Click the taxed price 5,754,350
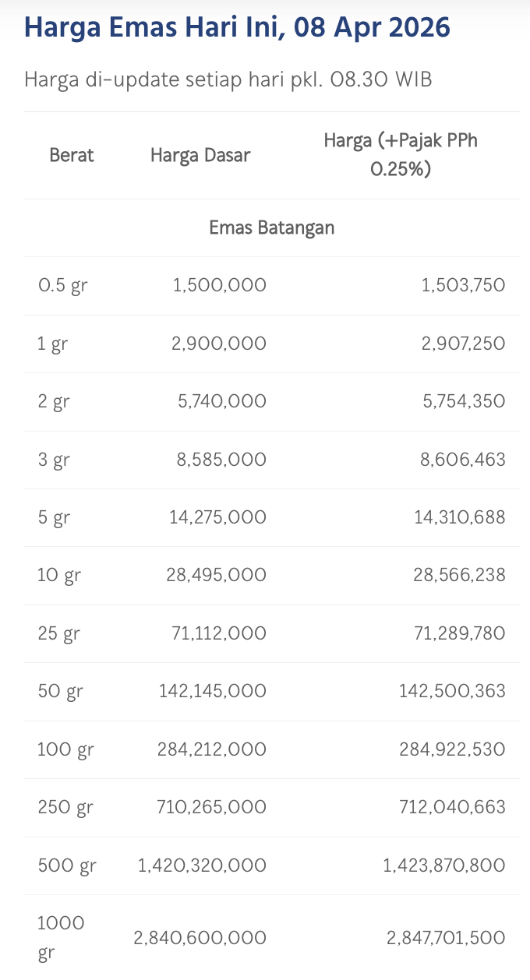530x980 pixels. [463, 401]
